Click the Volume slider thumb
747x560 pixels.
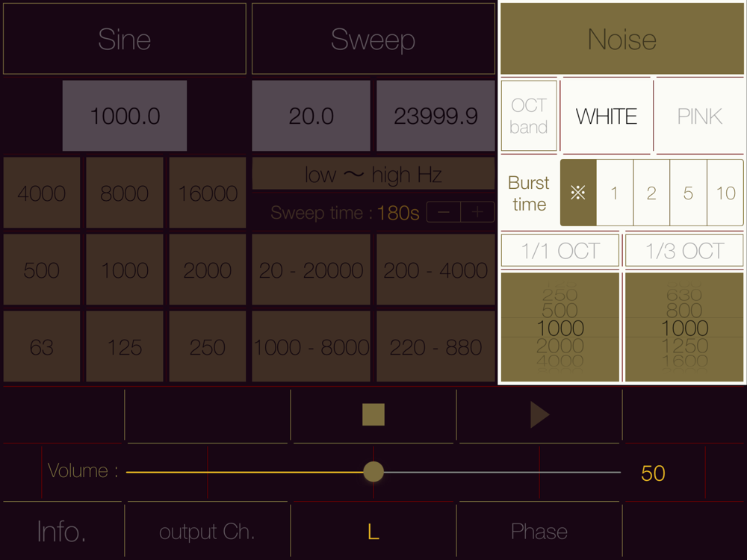(x=373, y=472)
